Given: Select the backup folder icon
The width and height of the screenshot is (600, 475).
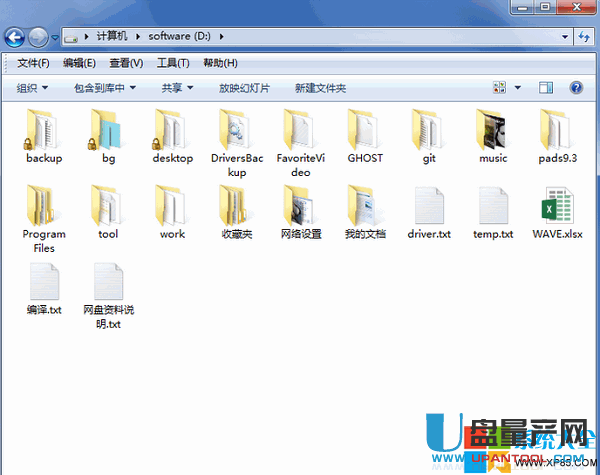Looking at the screenshot, I should pyautogui.click(x=42, y=129).
